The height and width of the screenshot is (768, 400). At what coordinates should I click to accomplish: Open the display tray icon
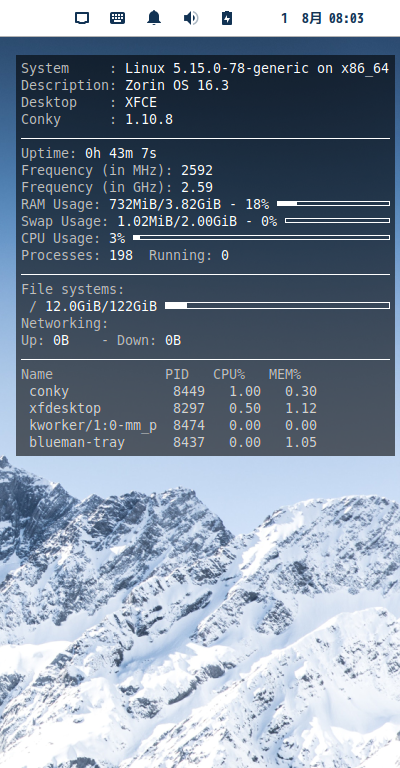82,19
